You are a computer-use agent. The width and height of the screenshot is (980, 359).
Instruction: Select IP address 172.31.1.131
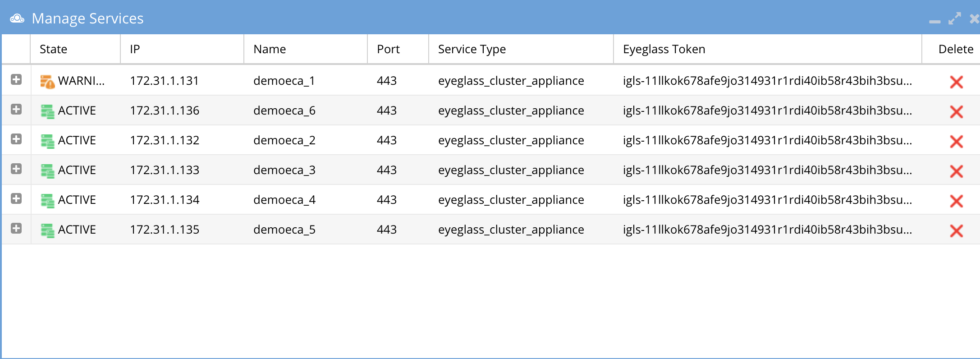[165, 81]
